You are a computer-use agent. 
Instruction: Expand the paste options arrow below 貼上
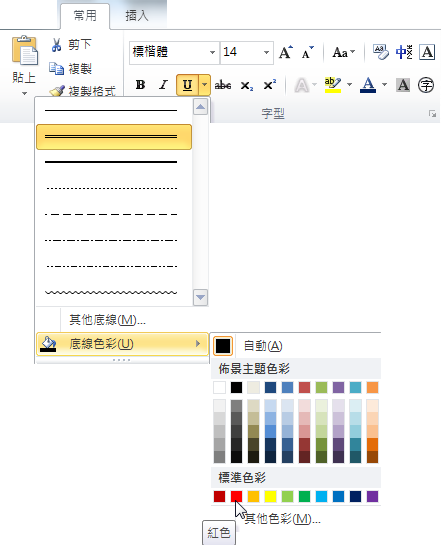[x=24, y=93]
